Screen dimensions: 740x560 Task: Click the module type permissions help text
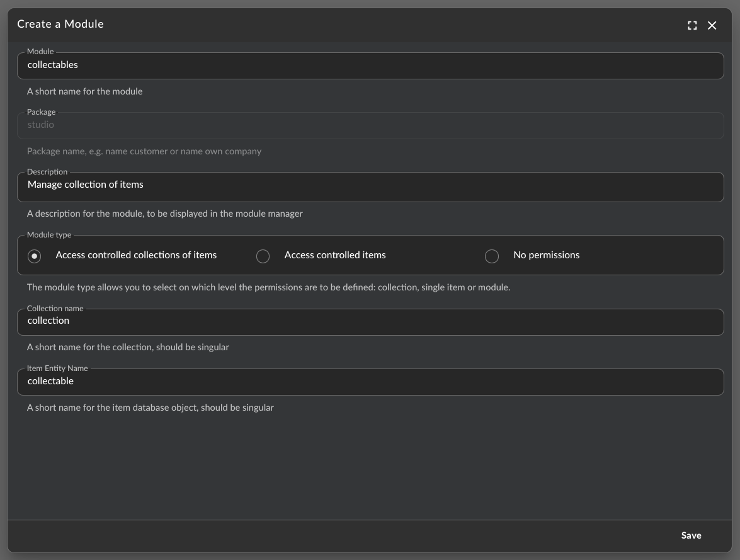[x=268, y=287]
